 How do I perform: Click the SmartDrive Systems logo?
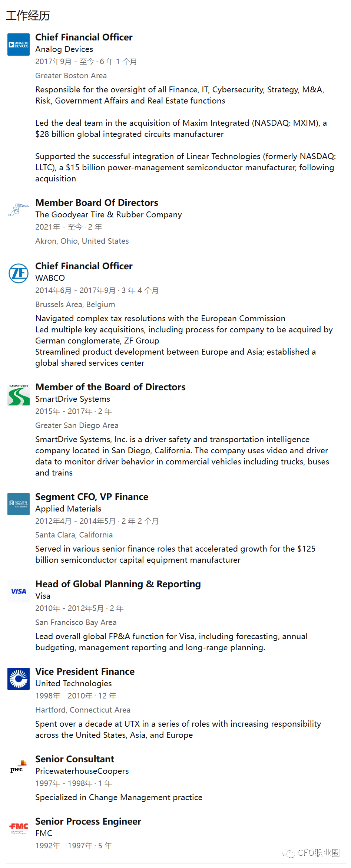(19, 395)
